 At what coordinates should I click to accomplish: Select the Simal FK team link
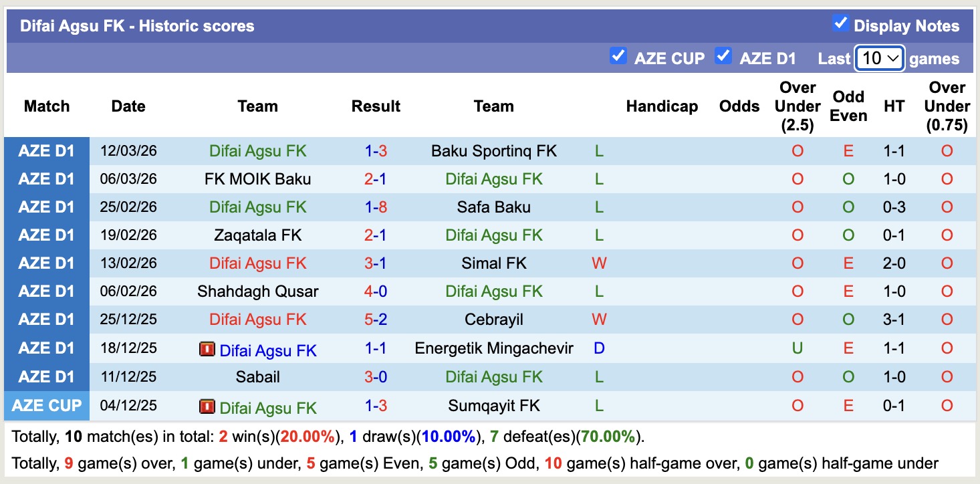tap(494, 263)
